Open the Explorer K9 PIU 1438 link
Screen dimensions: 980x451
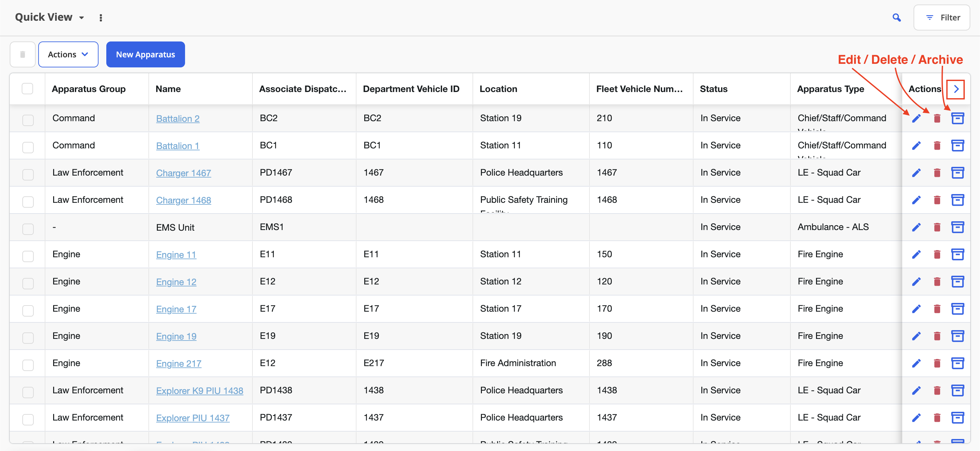click(199, 391)
